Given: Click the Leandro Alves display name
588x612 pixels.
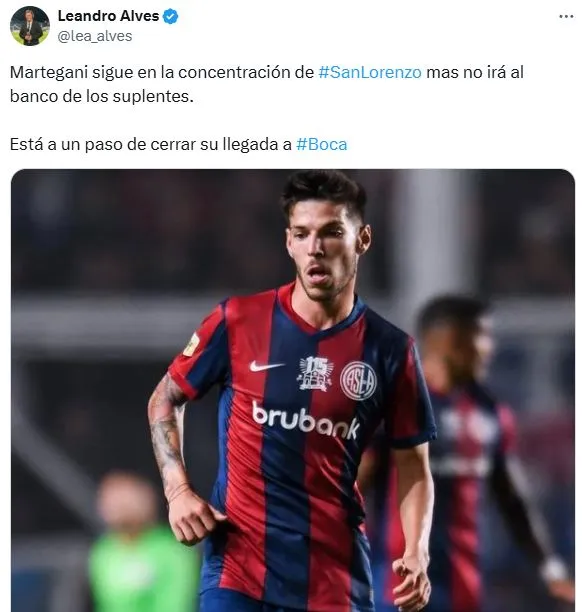Looking at the screenshot, I should point(108,16).
